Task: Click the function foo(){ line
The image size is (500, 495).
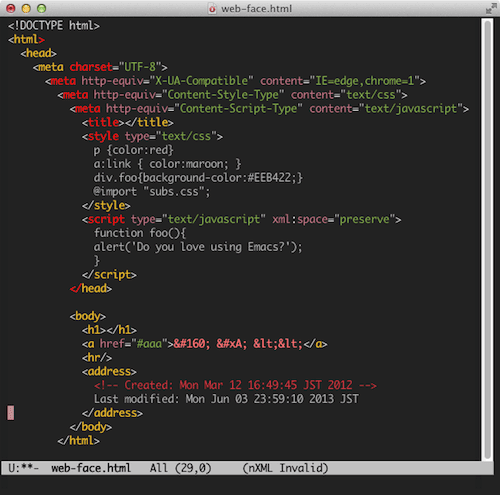Action: point(140,233)
